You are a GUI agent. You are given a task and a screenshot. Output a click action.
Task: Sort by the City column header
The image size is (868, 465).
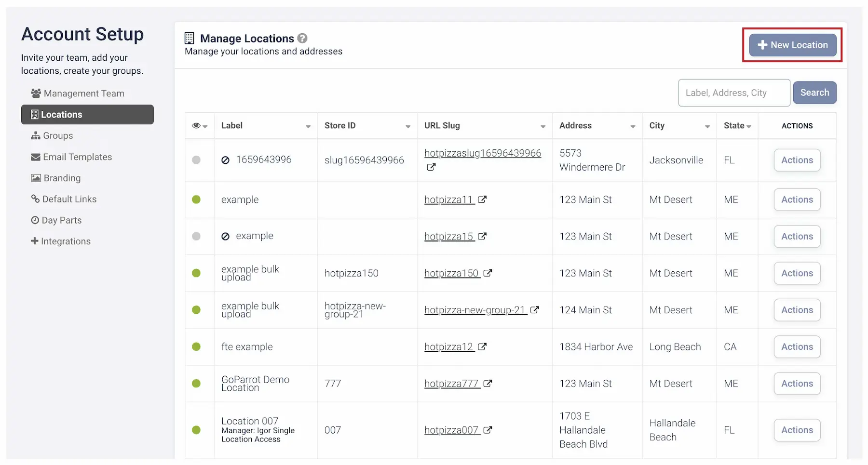click(x=679, y=125)
